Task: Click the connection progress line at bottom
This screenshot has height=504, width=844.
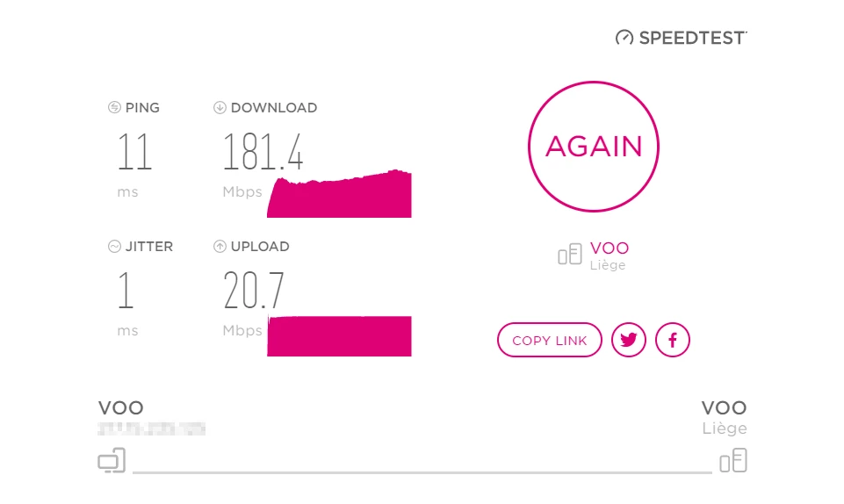Action: click(422, 472)
